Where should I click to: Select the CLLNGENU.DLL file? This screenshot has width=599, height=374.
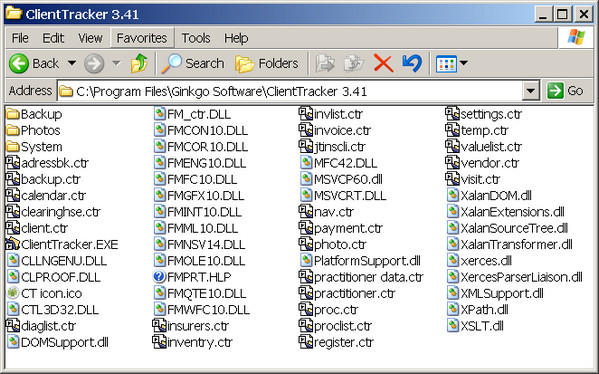(57, 261)
